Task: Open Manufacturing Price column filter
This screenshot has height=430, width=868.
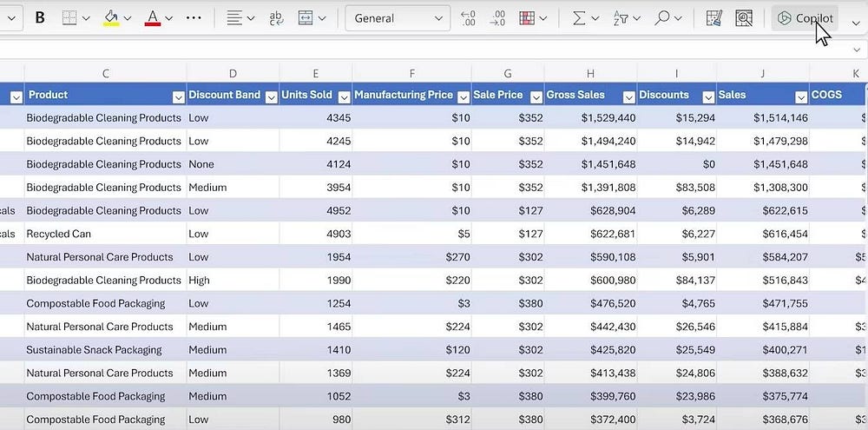Action: pyautogui.click(x=464, y=97)
